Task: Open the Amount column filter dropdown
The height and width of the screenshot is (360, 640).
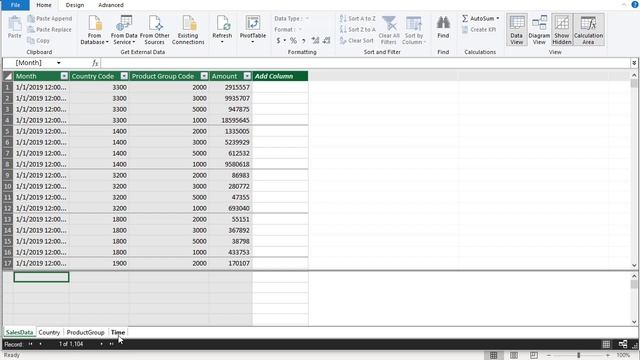Action: 247,76
